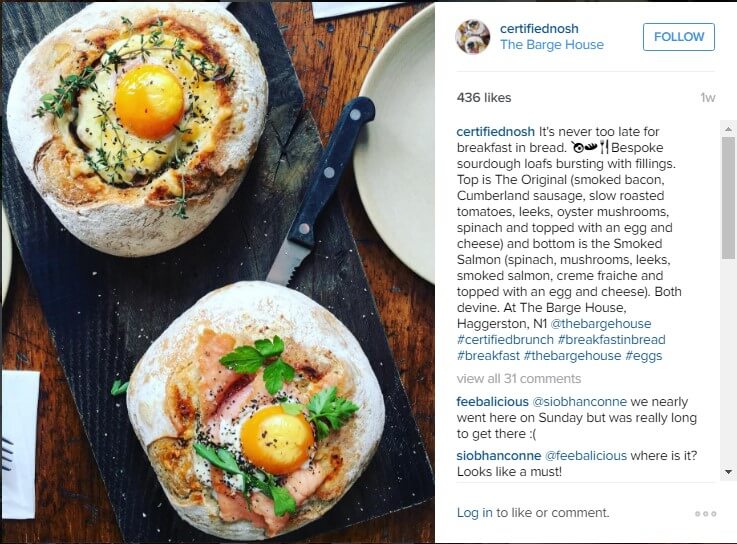
Task: Open the @thebargehouse mention
Action: [x=601, y=323]
